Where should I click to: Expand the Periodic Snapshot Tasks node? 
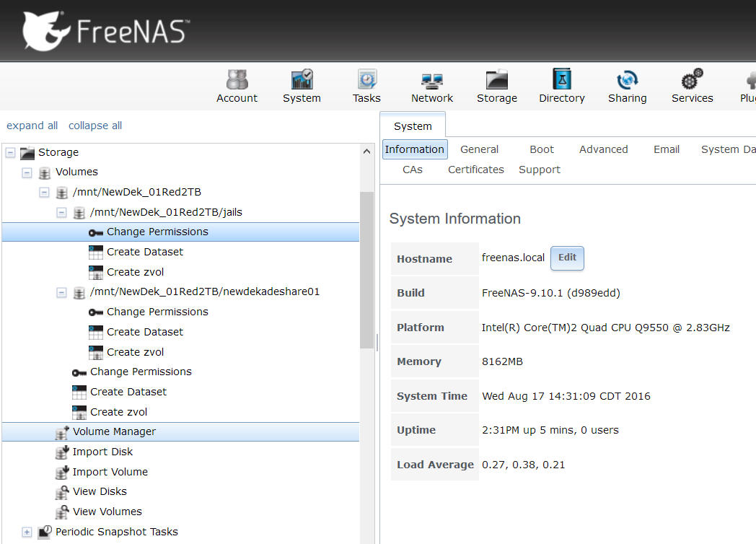pos(27,532)
